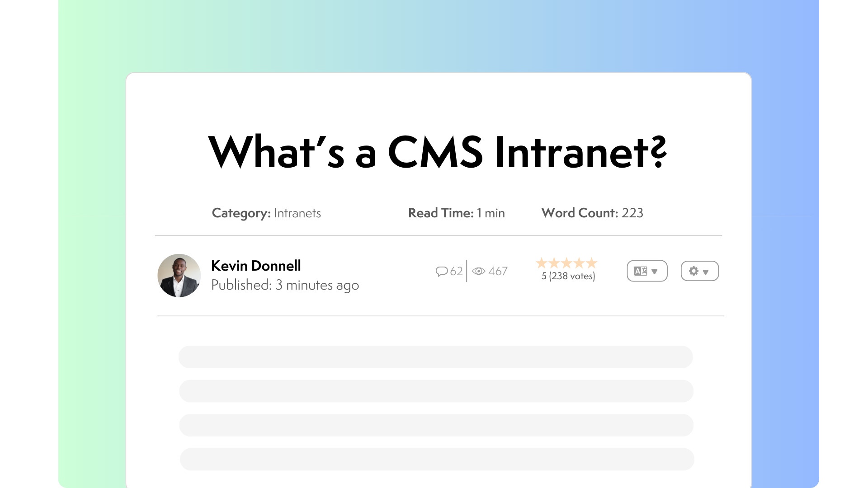Click the first placeholder text line

(x=435, y=357)
